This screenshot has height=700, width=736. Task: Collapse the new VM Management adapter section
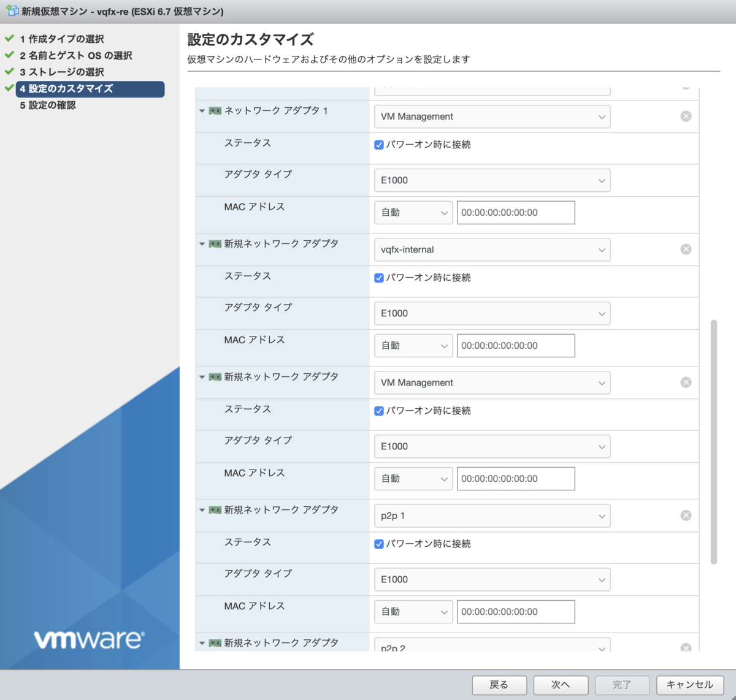point(202,377)
